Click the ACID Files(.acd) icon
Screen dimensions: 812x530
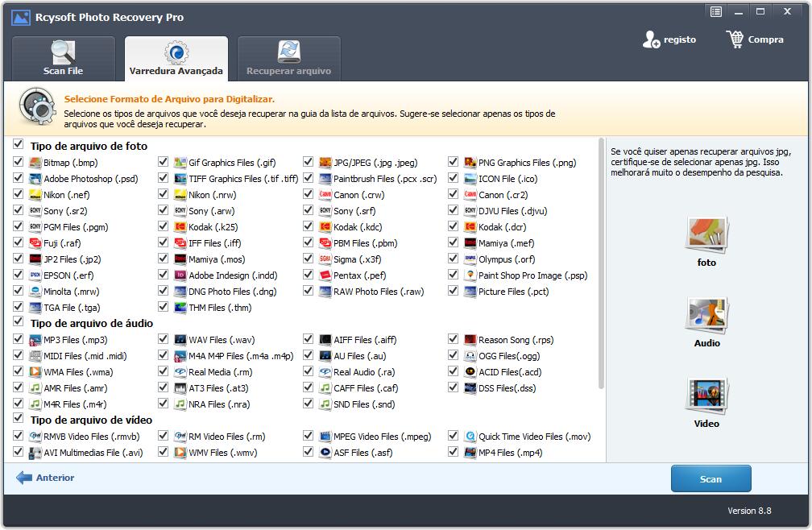coord(470,372)
